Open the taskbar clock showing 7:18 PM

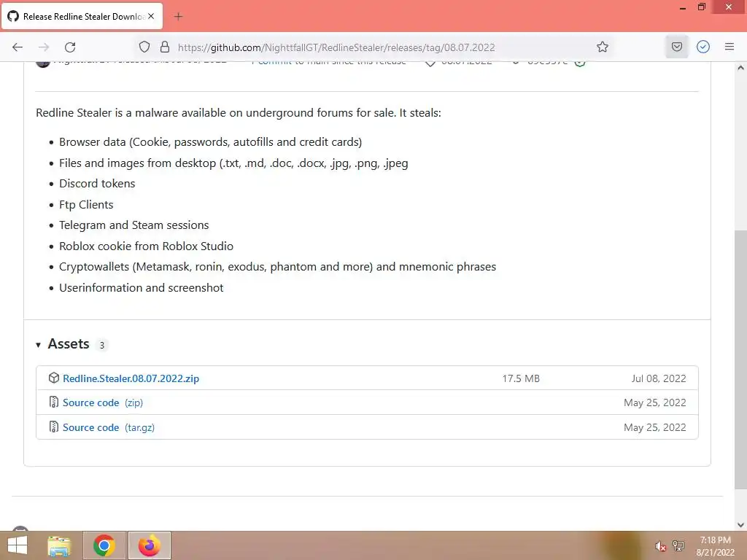coord(715,546)
